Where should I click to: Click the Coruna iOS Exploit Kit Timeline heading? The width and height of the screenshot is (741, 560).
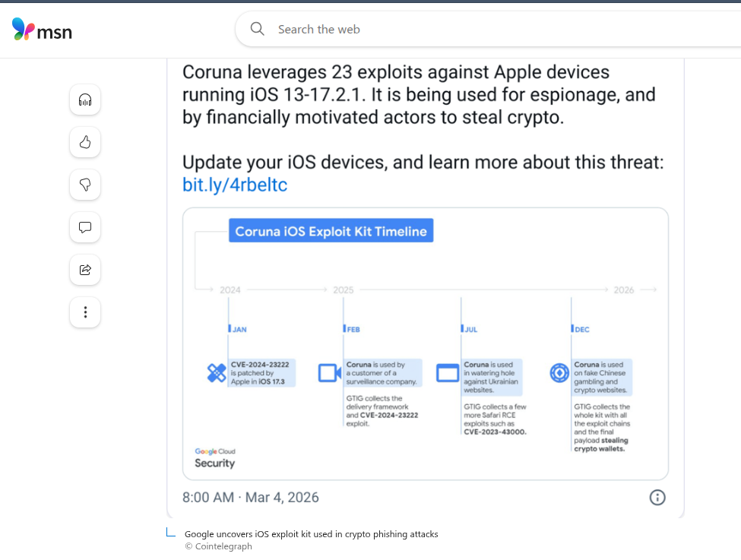coord(331,231)
